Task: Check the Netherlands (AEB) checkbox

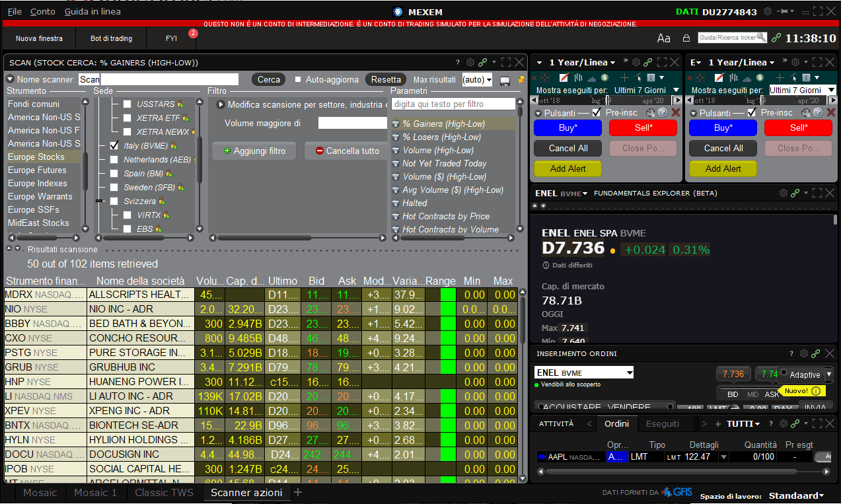Action: pyautogui.click(x=114, y=160)
